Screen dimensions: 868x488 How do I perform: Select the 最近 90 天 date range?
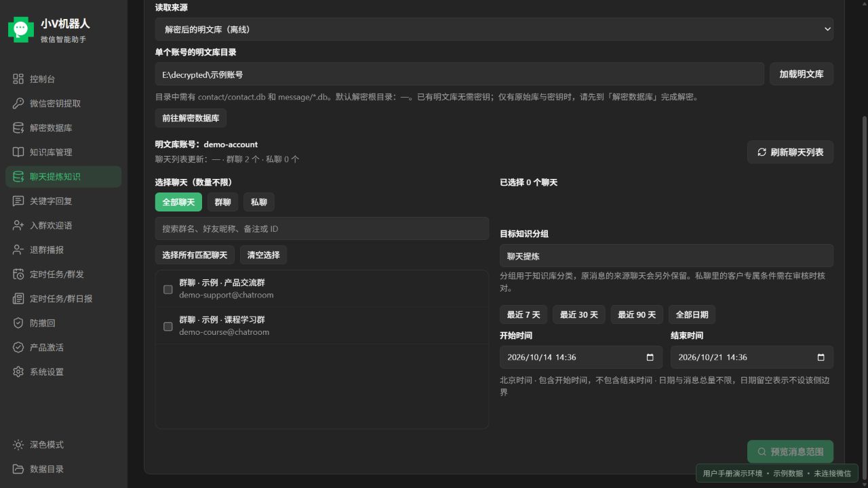(x=637, y=314)
